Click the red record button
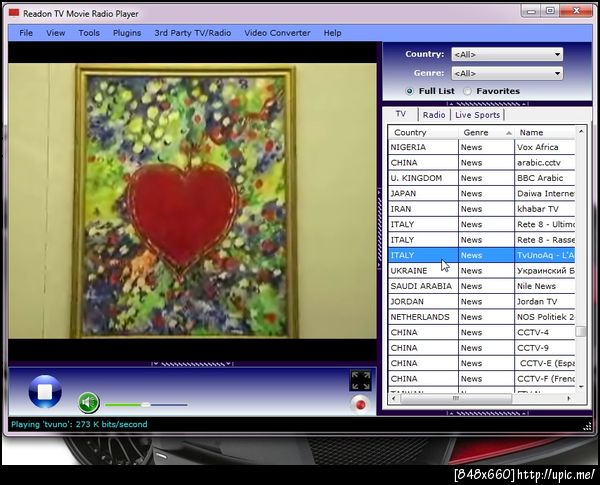Screen dimensions: 600x485 pyautogui.click(x=360, y=405)
